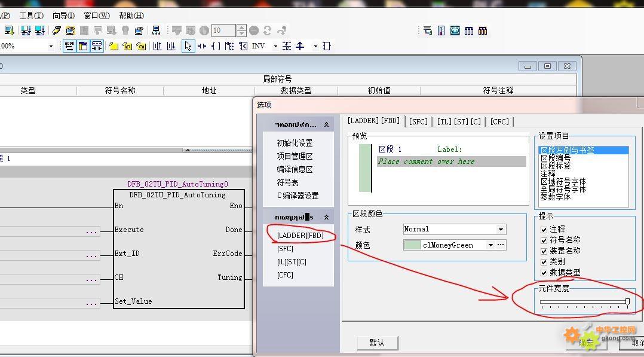Select 区段编号 in the settings list
Image resolution: width=644 pixels, height=357 pixels.
[555, 158]
